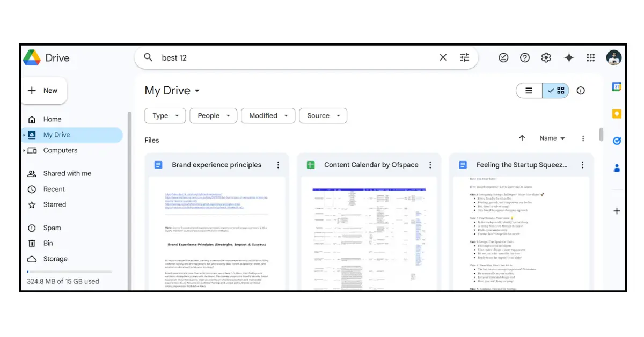Switch to list view layout

coord(529,90)
